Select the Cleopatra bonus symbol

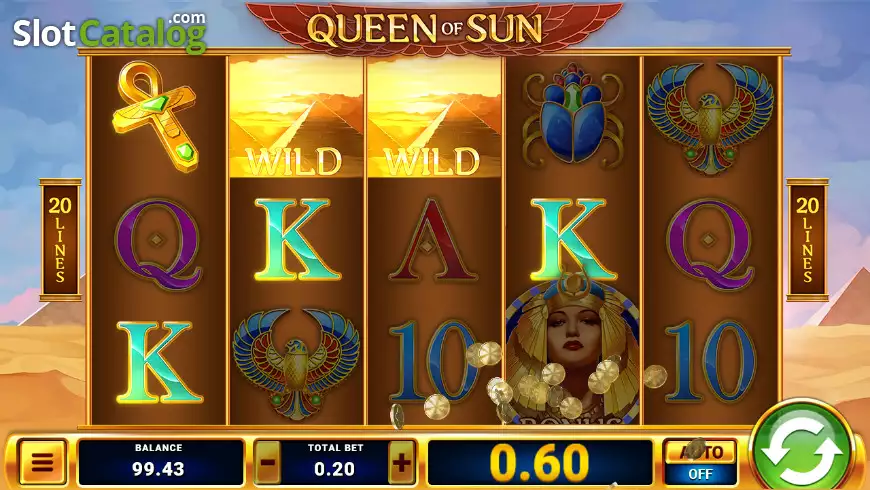(x=573, y=350)
